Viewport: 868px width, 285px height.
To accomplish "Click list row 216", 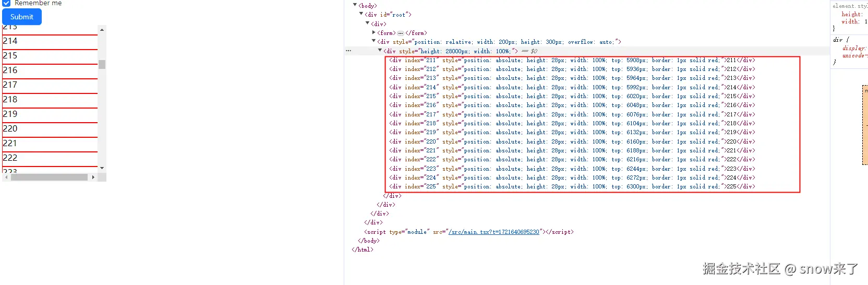I will tap(50, 71).
